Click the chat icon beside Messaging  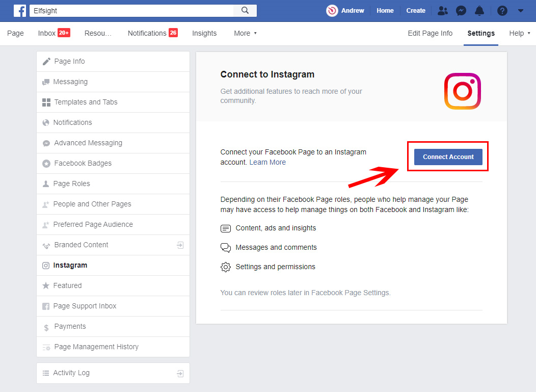point(46,82)
